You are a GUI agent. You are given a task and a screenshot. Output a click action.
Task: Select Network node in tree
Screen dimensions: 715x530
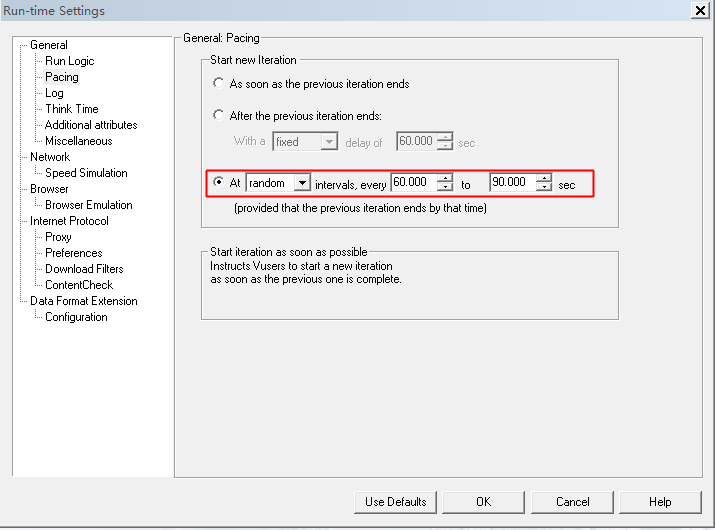(50, 157)
